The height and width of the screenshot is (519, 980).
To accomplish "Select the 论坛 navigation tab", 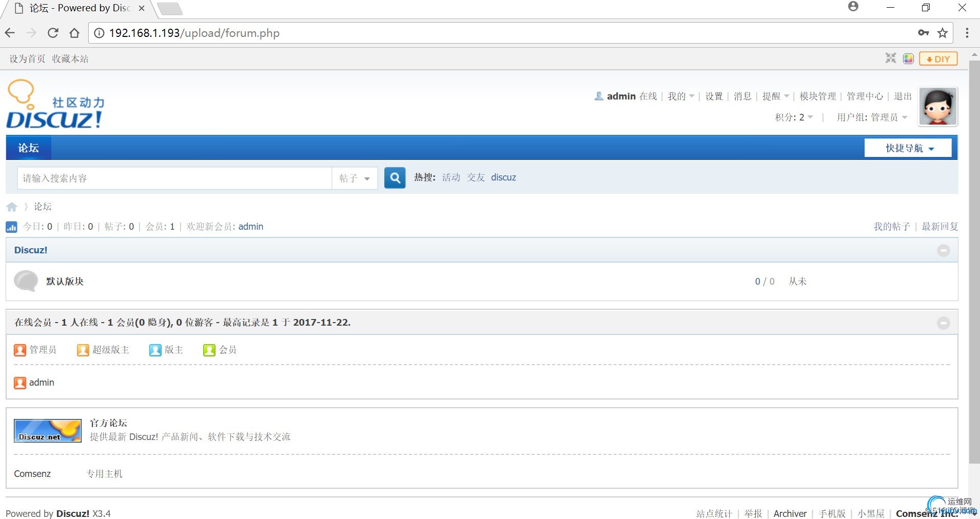I will (28, 148).
